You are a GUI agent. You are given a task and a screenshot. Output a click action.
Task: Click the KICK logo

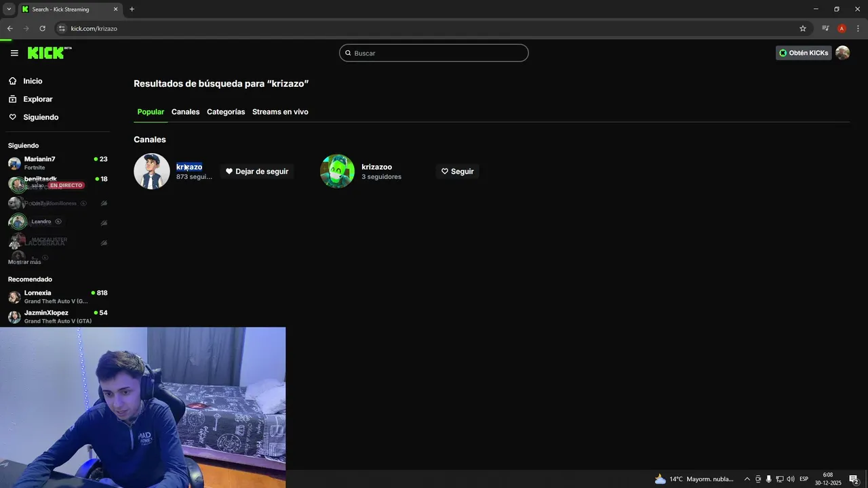[50, 53]
